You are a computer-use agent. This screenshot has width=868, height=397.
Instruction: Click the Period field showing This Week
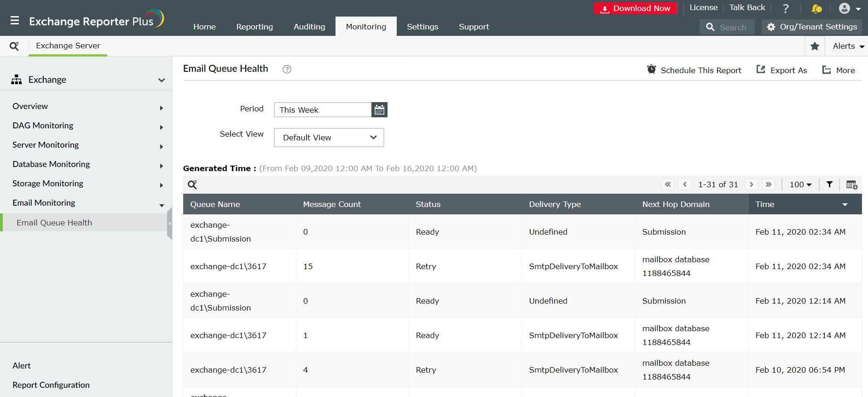323,109
